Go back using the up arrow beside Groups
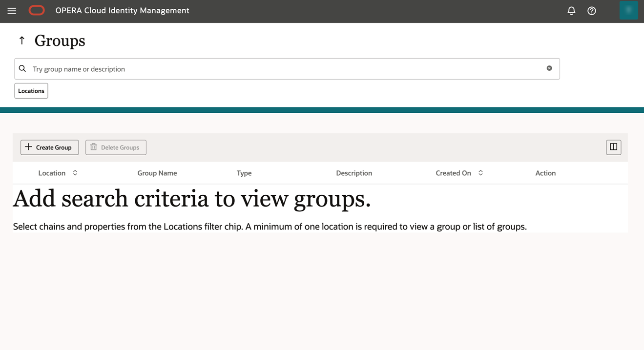The height and width of the screenshot is (350, 644). click(22, 41)
